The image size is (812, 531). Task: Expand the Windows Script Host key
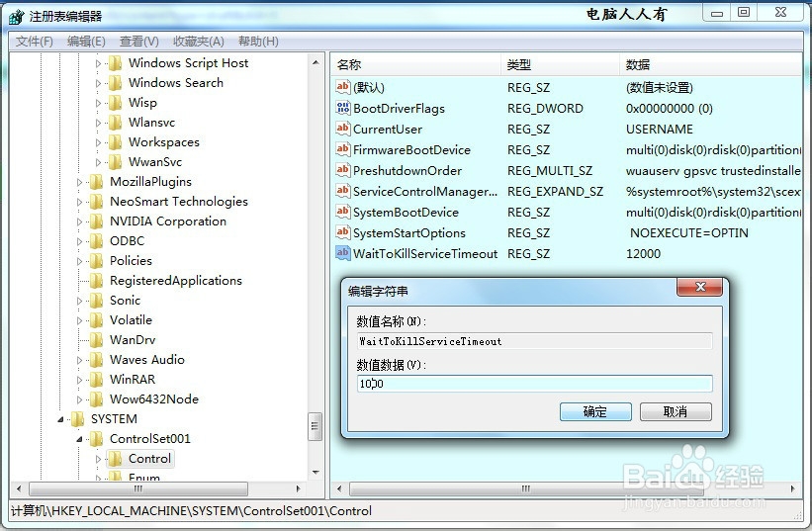(x=98, y=63)
